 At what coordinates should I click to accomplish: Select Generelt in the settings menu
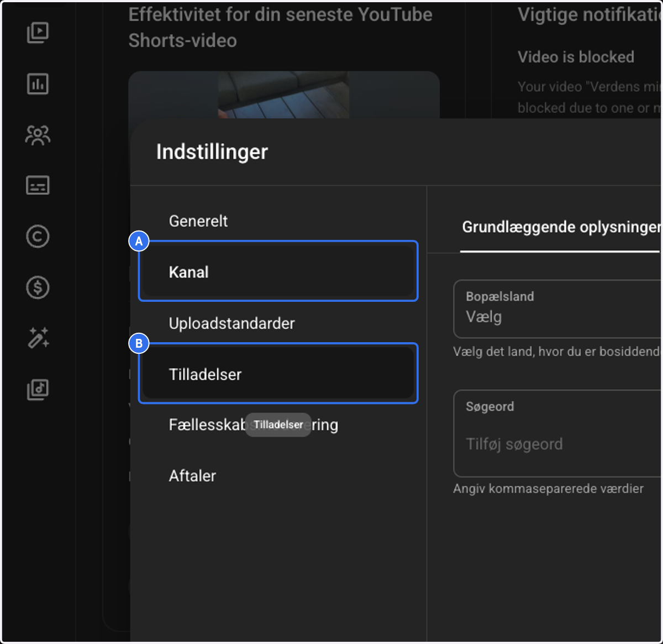[278, 221]
